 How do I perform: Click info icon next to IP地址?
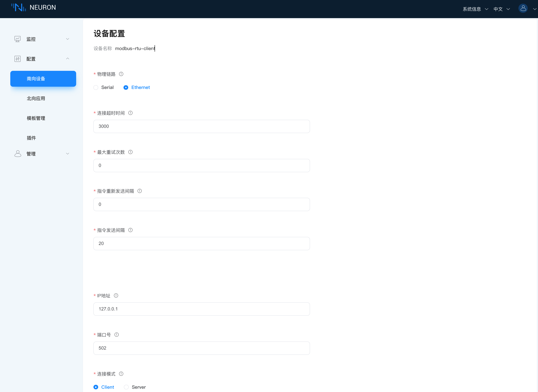pyautogui.click(x=116, y=296)
